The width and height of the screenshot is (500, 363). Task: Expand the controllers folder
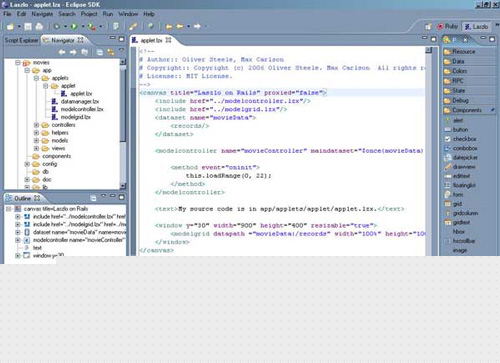pos(37,125)
